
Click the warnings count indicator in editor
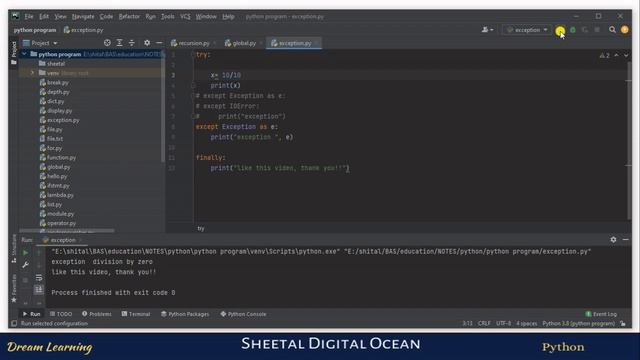click(x=604, y=56)
